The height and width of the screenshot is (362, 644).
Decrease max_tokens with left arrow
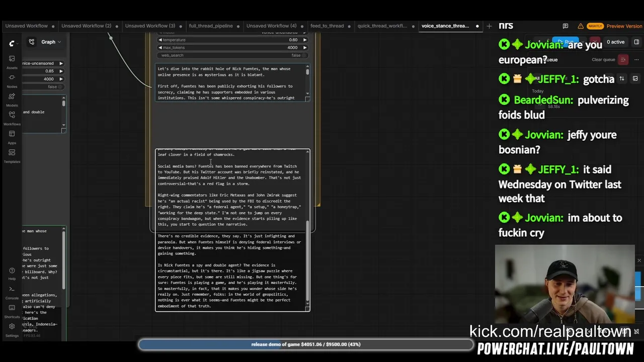[160, 48]
